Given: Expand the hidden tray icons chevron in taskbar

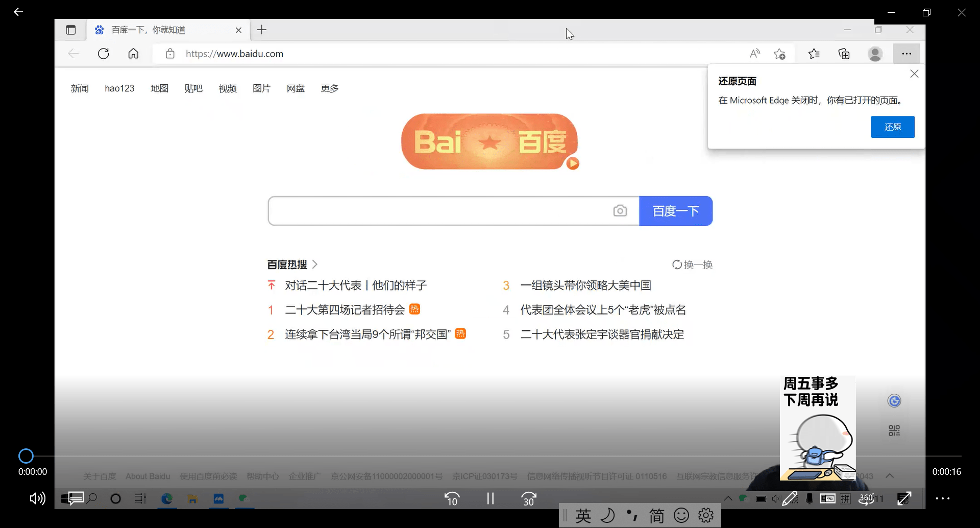Looking at the screenshot, I should pos(728,499).
